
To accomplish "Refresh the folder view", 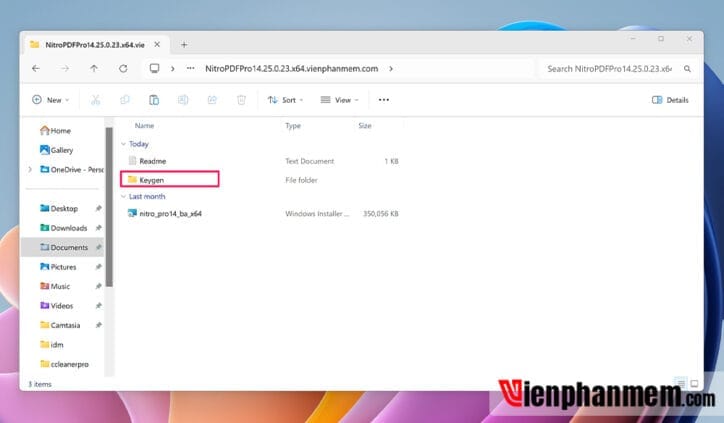I will [123, 68].
